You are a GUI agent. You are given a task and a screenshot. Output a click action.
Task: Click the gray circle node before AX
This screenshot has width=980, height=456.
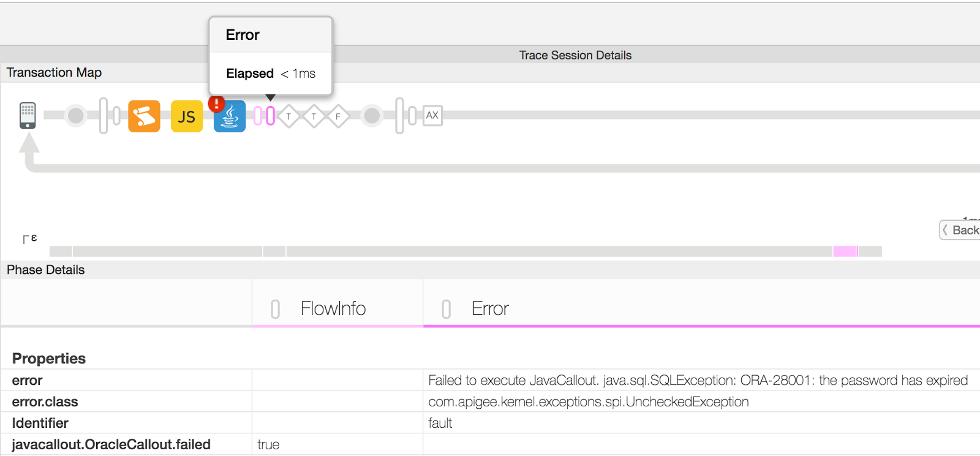coord(372,115)
